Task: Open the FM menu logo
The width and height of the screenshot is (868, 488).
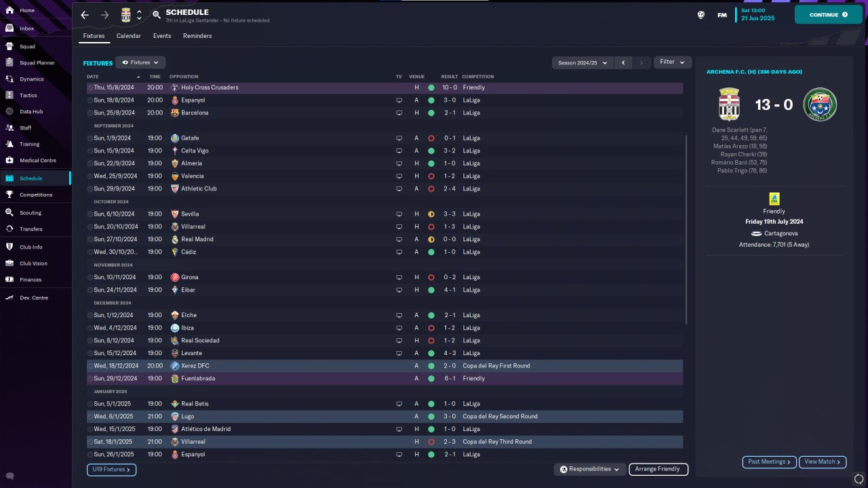Action: coord(722,15)
